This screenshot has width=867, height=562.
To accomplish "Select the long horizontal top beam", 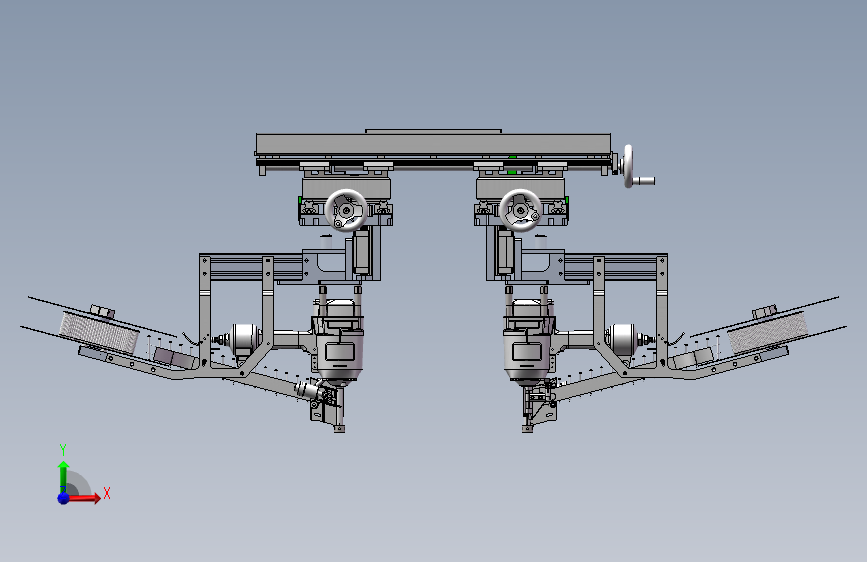I will [x=434, y=144].
